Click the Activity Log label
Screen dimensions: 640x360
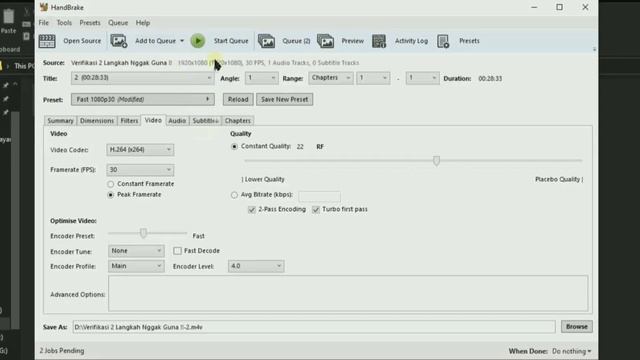coord(411,41)
